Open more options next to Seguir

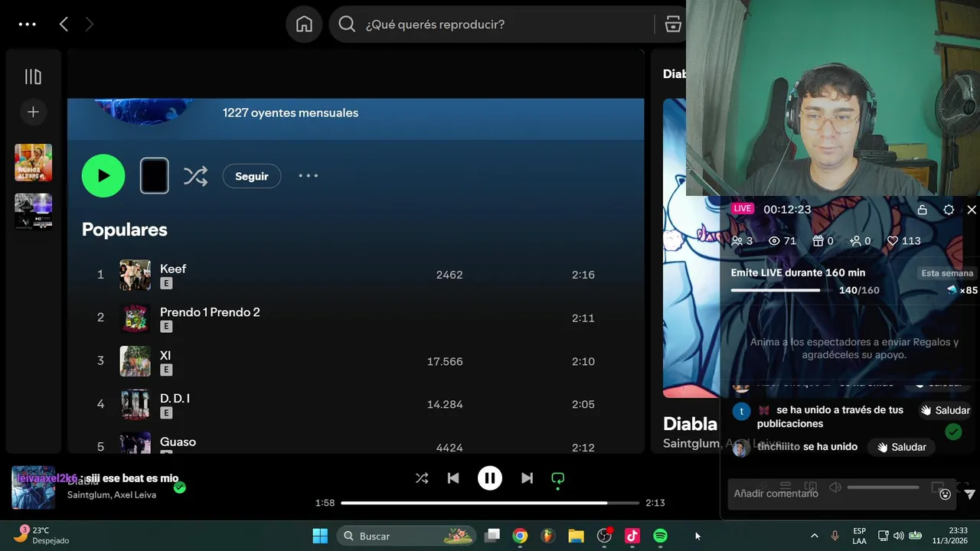(x=308, y=176)
